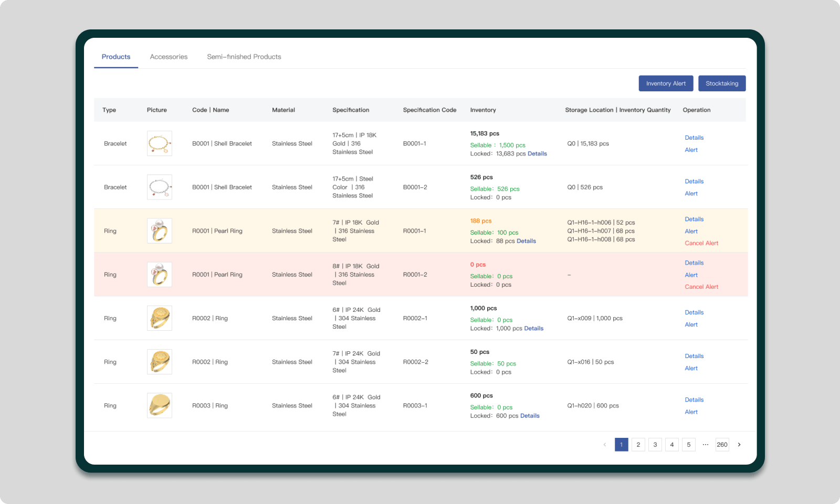Open the Semi-finished Products tab

click(244, 57)
